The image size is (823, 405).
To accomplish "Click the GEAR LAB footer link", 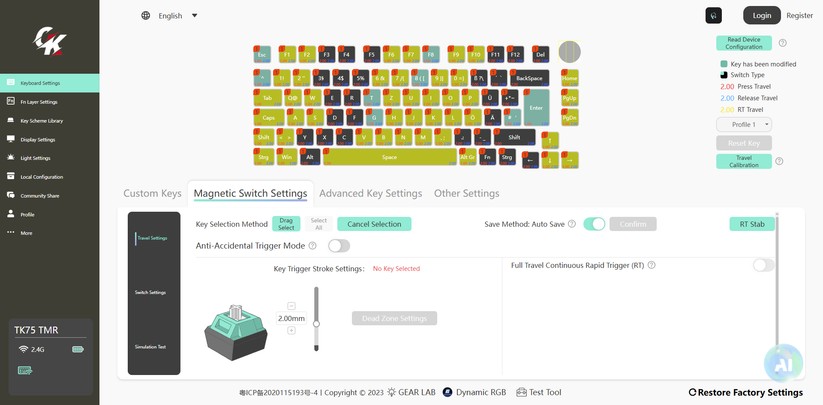I will pyautogui.click(x=411, y=392).
